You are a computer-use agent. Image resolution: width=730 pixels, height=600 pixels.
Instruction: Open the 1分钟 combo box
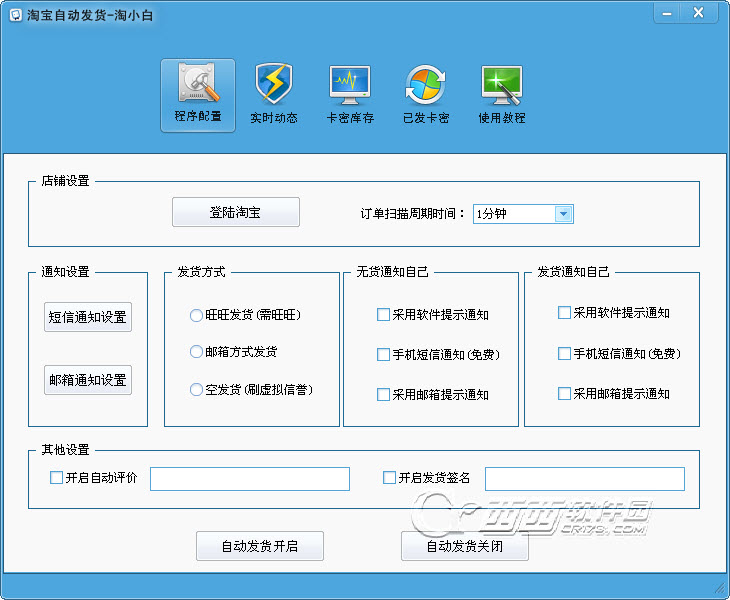click(523, 214)
